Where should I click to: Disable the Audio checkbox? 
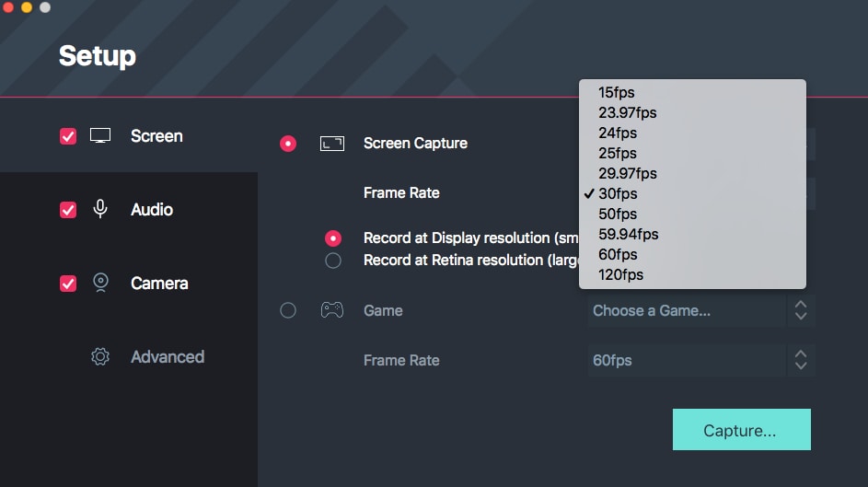point(68,210)
